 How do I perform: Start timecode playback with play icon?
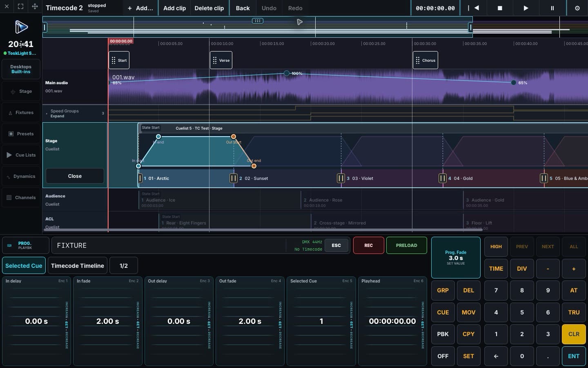click(526, 8)
